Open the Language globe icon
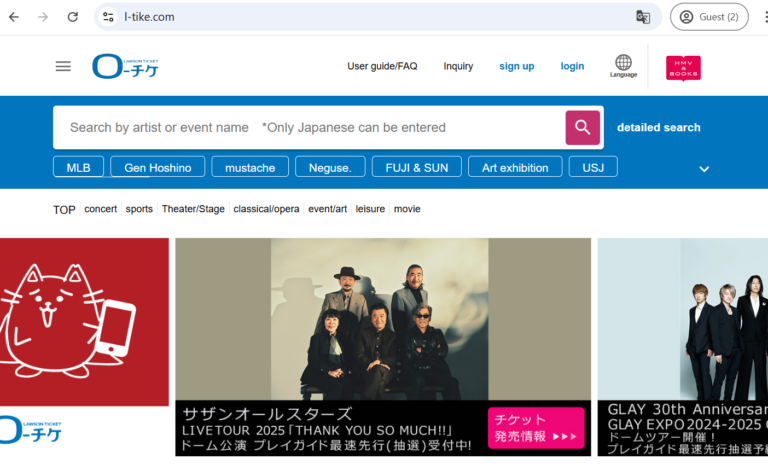Viewport: 768px width, 476px height. pyautogui.click(x=623, y=66)
